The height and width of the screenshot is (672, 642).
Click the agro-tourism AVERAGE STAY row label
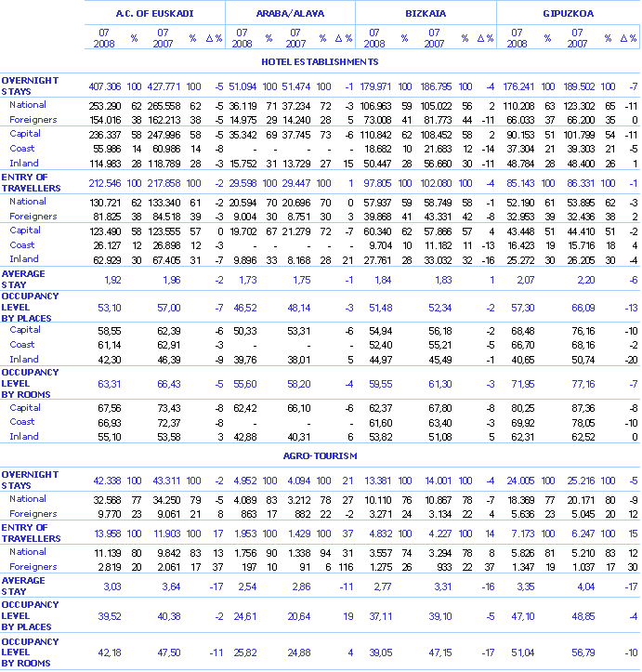click(x=23, y=586)
